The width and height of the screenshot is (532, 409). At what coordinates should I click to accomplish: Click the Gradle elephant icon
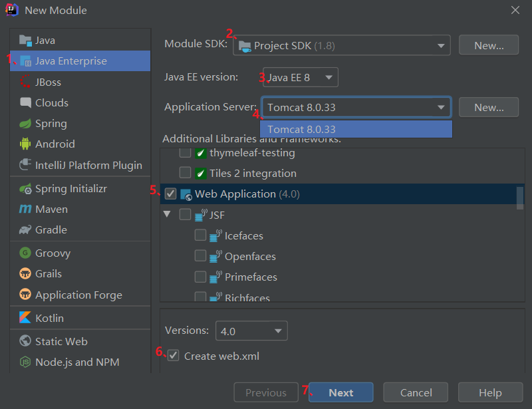[25, 230]
